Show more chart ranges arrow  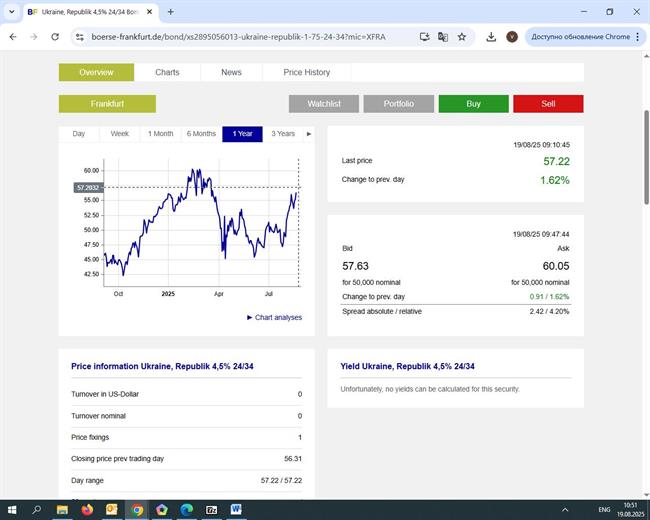tap(308, 134)
